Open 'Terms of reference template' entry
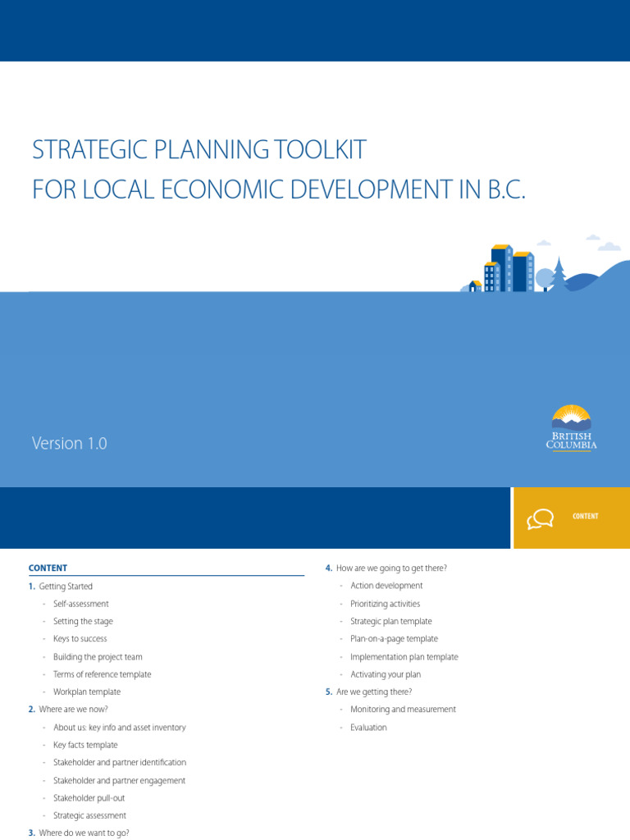Screen dimensions: 630x840 click(x=102, y=674)
